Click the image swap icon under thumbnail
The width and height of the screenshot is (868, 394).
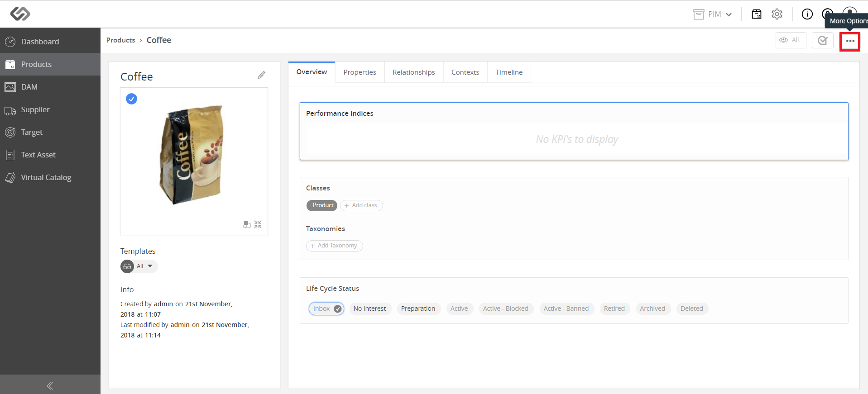pyautogui.click(x=247, y=224)
